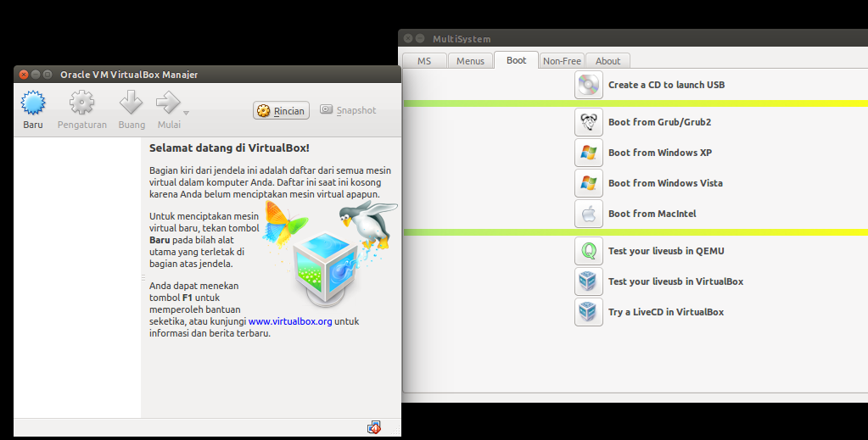Viewport: 868px width, 440px height.
Task: Click the cube icon for Try a LiveCD in VirtualBox
Action: tap(589, 312)
